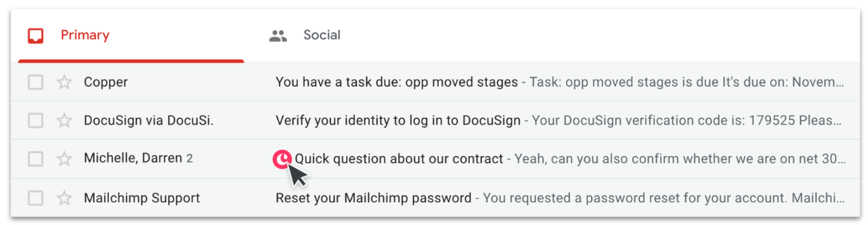
Task: Check the Michelle, Darren conversation checkbox
Action: 35,158
